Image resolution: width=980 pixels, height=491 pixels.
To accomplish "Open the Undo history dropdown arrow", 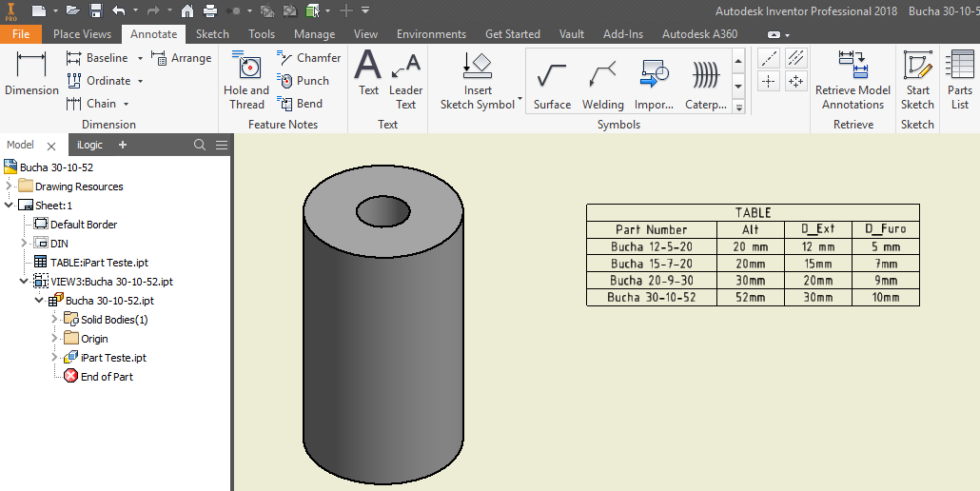I will 134,10.
